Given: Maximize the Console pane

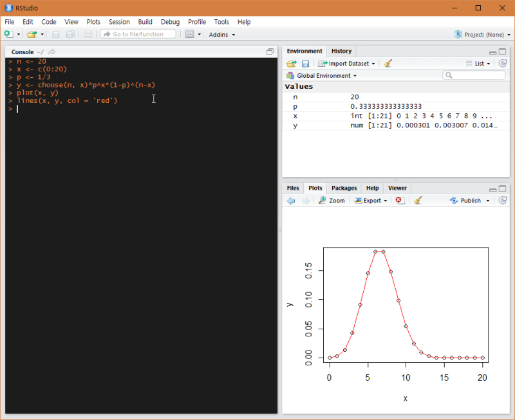Looking at the screenshot, I should click(x=270, y=51).
